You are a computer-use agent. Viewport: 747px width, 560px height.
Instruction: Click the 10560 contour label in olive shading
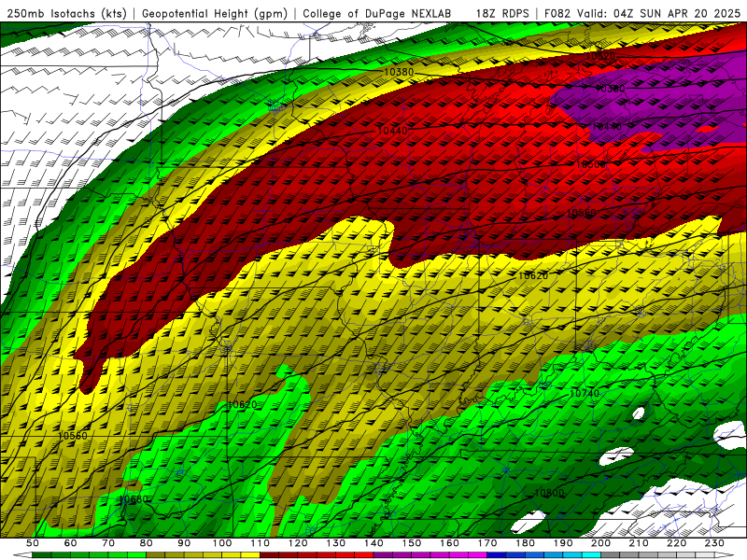[73, 436]
